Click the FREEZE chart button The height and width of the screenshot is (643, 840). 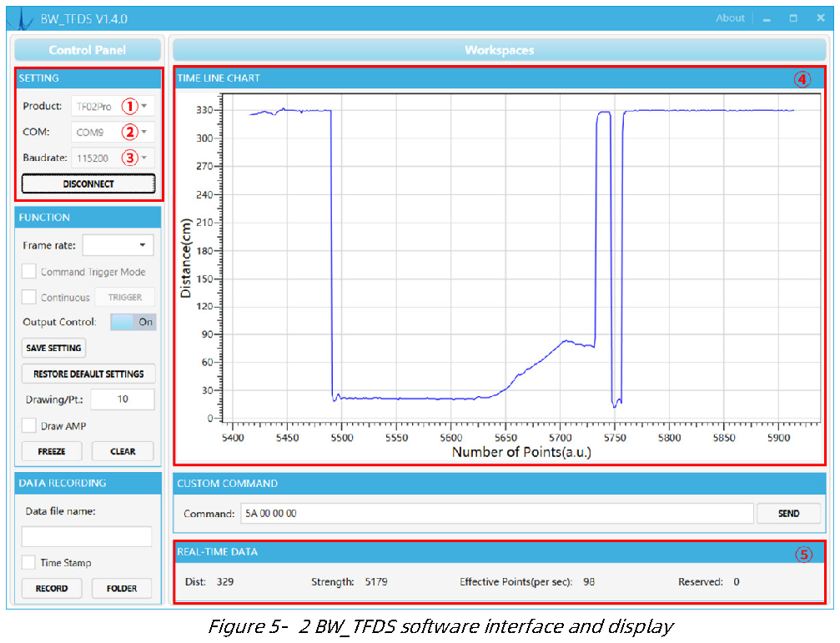[52, 451]
